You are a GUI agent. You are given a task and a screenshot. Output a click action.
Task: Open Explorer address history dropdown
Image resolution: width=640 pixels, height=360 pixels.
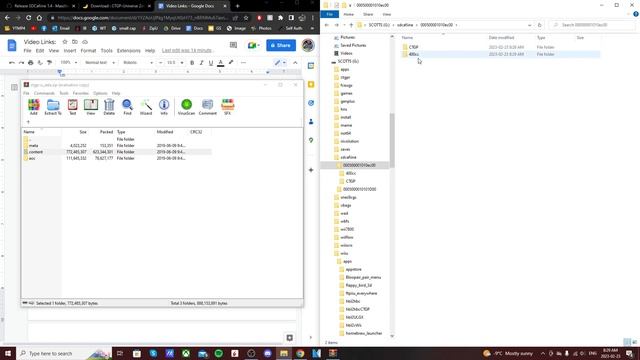click(x=529, y=25)
